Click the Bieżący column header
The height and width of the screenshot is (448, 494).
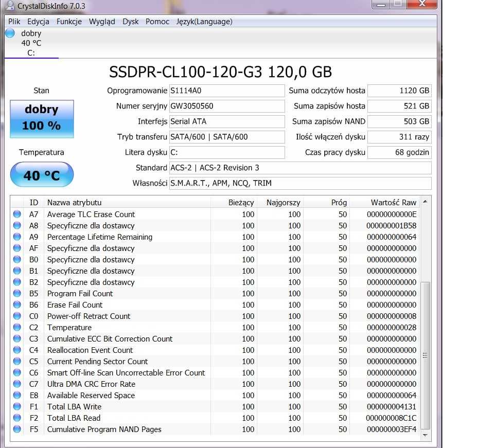tap(234, 203)
